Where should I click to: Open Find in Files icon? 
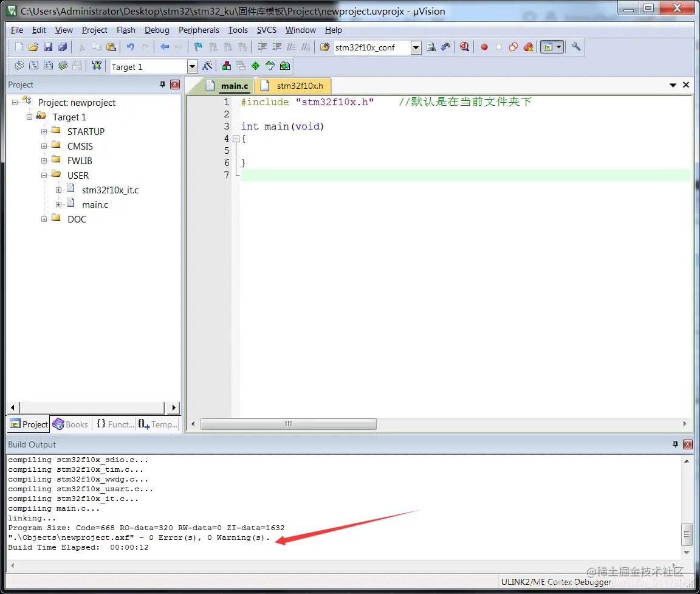click(x=324, y=47)
